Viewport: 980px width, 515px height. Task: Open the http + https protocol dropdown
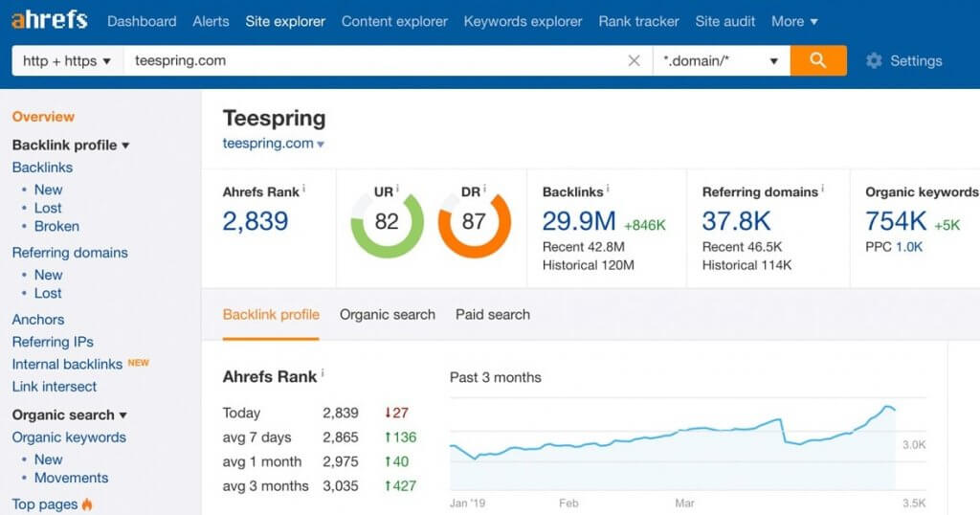coord(67,60)
